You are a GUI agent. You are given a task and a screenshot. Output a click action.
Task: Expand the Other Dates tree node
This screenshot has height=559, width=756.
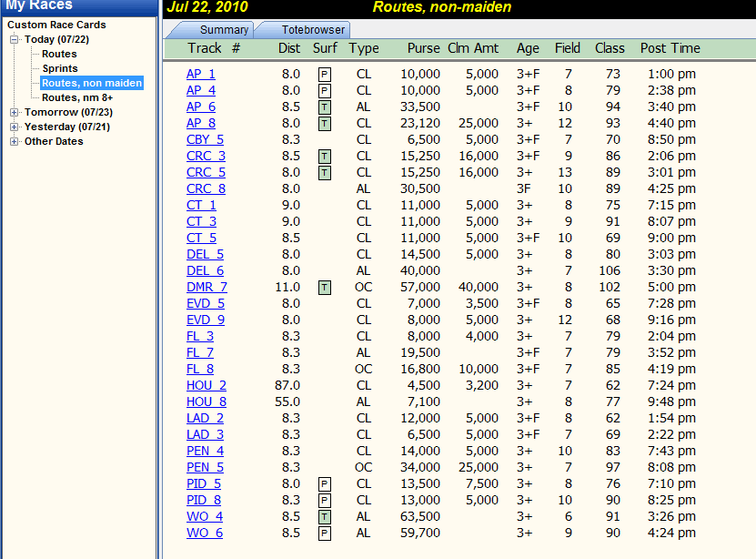(14, 141)
